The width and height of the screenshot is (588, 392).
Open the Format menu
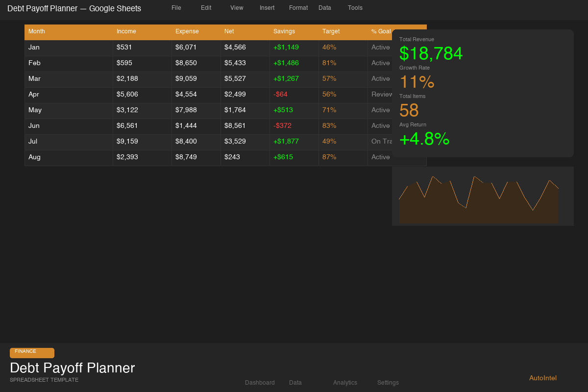pyautogui.click(x=298, y=8)
